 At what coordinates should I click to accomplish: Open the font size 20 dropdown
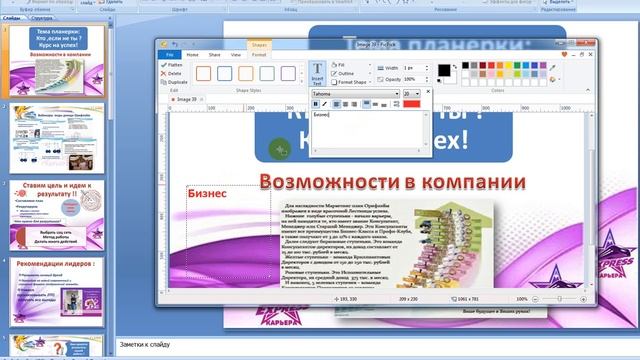tap(411, 94)
